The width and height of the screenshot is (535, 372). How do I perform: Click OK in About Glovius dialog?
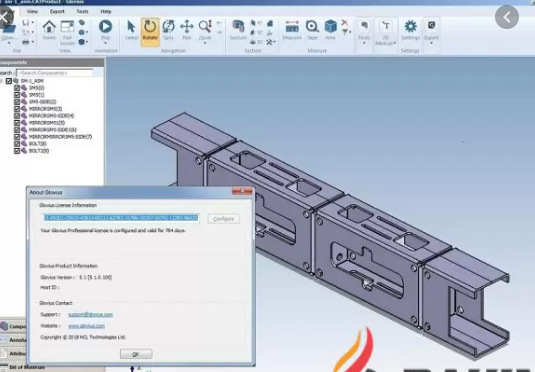136,354
